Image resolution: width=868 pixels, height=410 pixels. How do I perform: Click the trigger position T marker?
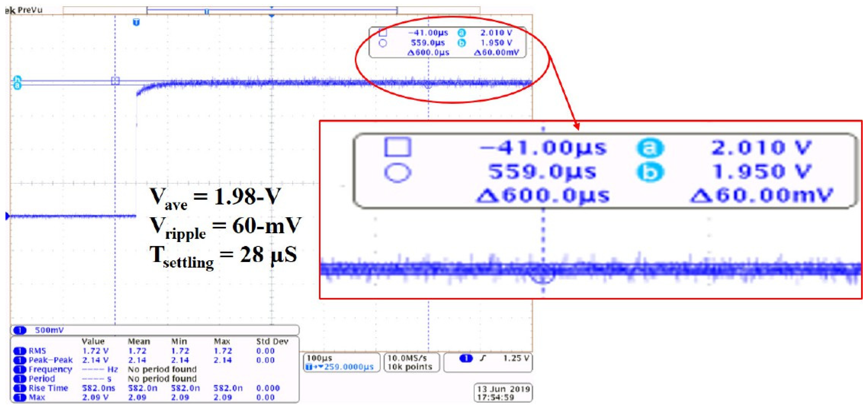[136, 23]
